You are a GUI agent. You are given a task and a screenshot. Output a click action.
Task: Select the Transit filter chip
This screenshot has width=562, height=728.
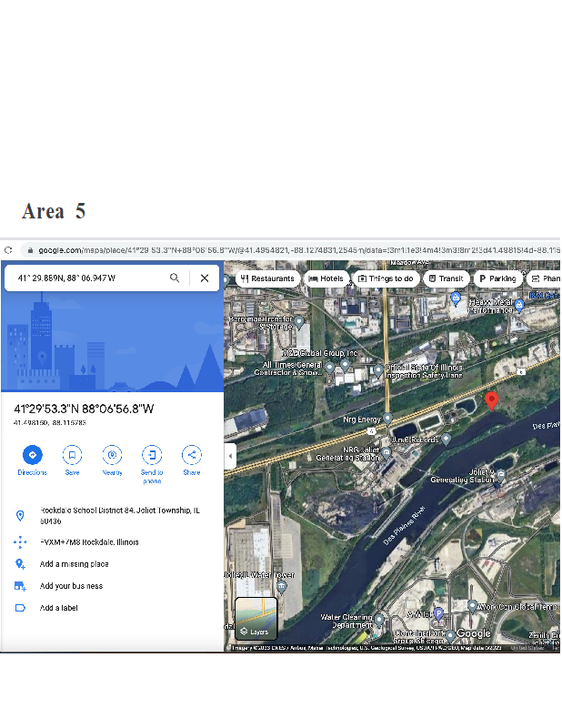pyautogui.click(x=446, y=278)
